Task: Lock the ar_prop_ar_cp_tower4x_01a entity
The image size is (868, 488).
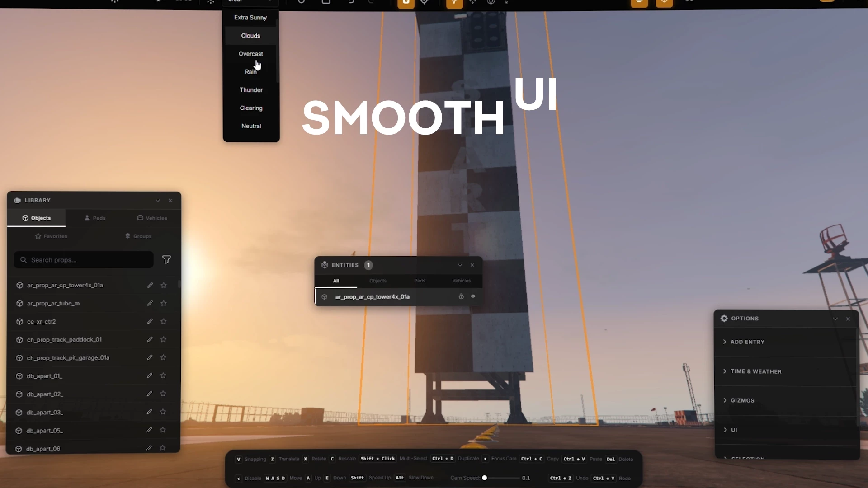Action: click(461, 296)
